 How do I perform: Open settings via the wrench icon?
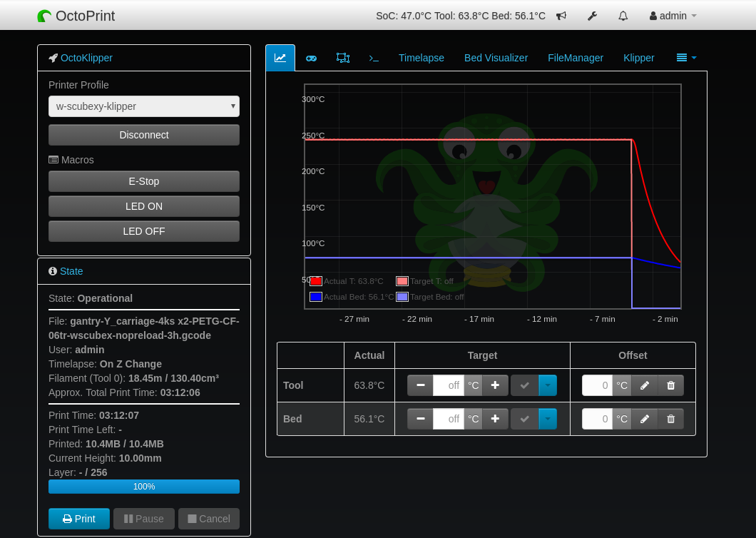592,16
